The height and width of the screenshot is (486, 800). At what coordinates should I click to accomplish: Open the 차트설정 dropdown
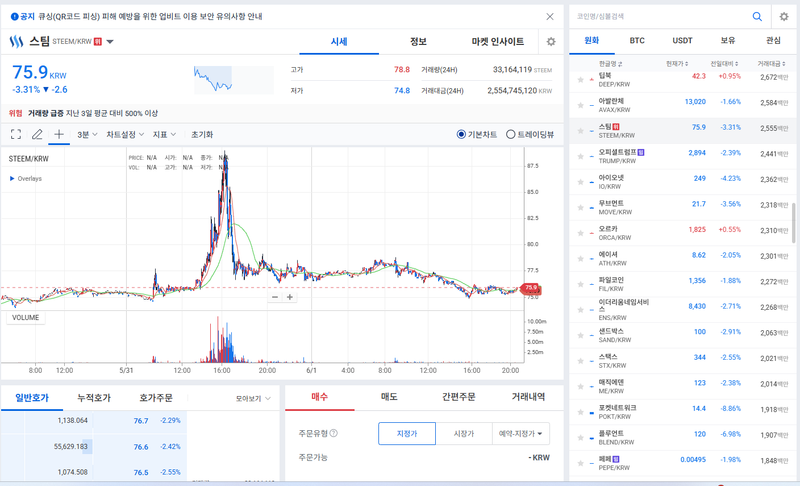point(125,135)
